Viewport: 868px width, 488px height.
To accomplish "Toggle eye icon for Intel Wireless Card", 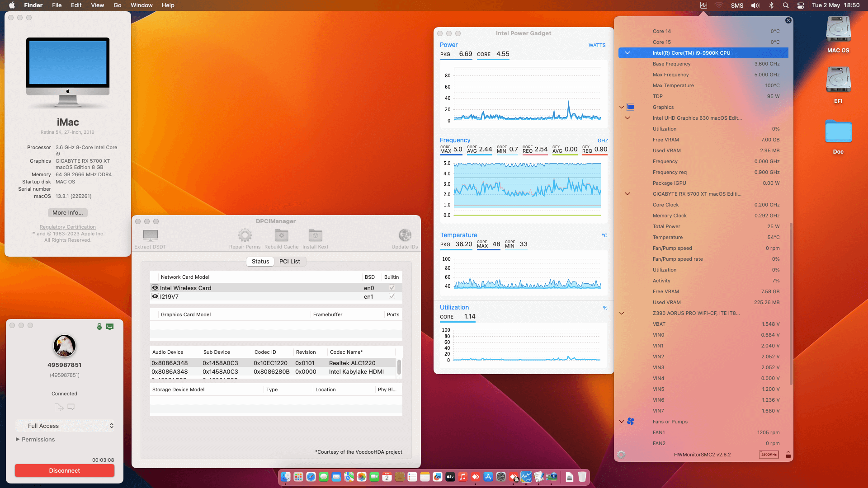I will pos(155,288).
